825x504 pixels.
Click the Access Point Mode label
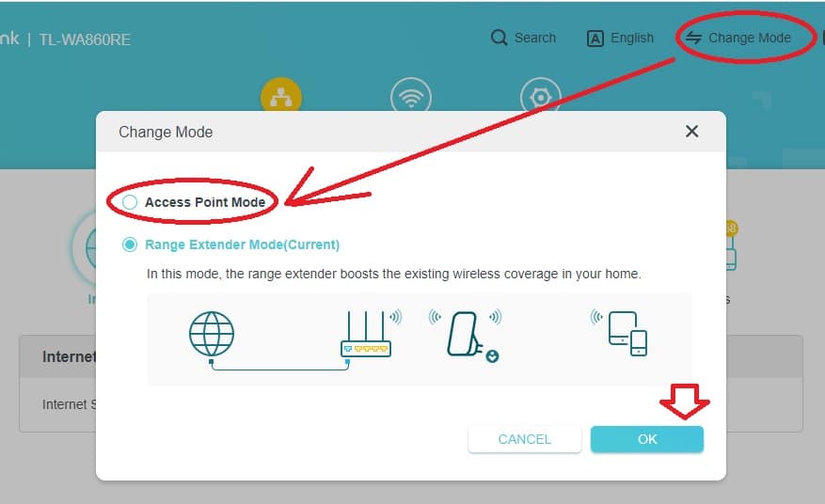pyautogui.click(x=205, y=202)
